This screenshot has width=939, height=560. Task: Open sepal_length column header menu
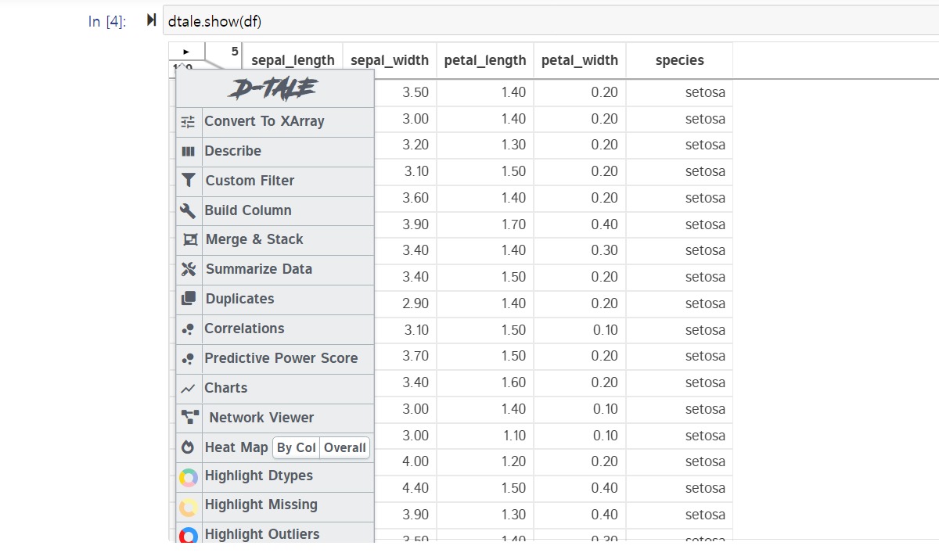pos(293,60)
